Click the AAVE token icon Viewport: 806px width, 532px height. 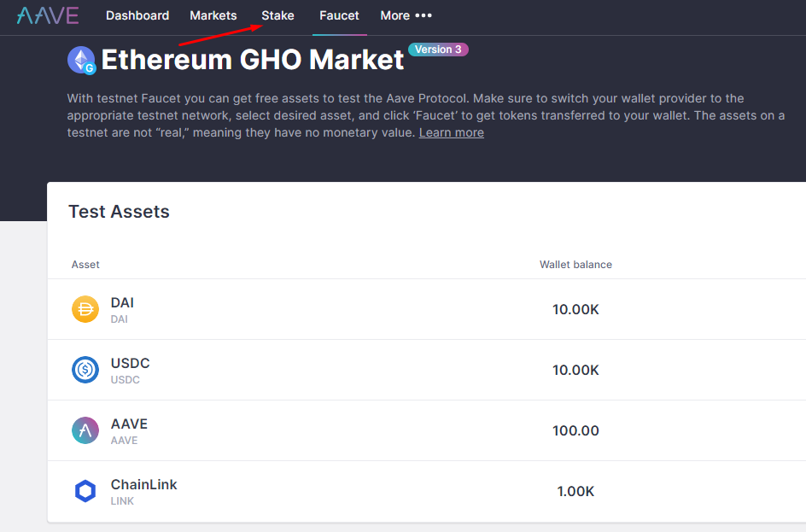pyautogui.click(x=85, y=430)
